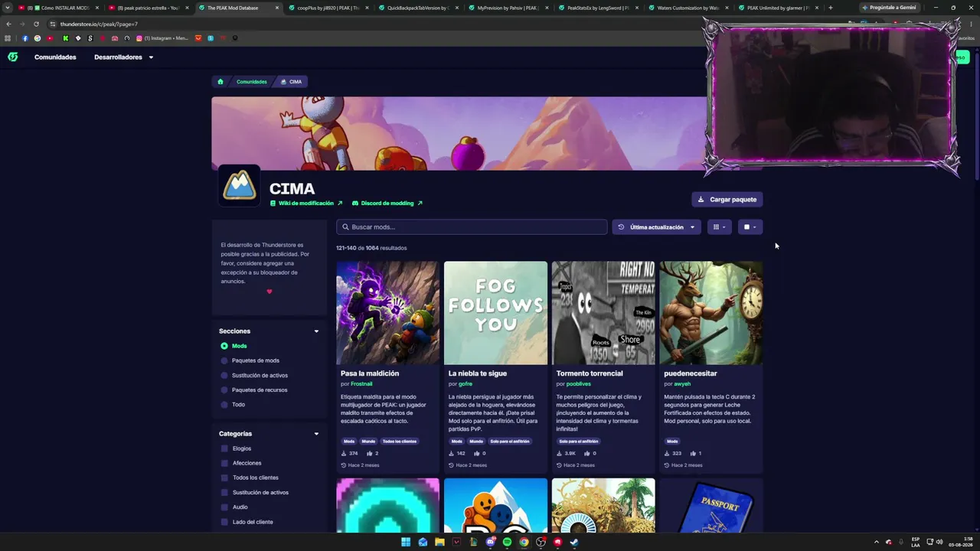
Task: Click the browser address bar URL
Action: click(99, 24)
